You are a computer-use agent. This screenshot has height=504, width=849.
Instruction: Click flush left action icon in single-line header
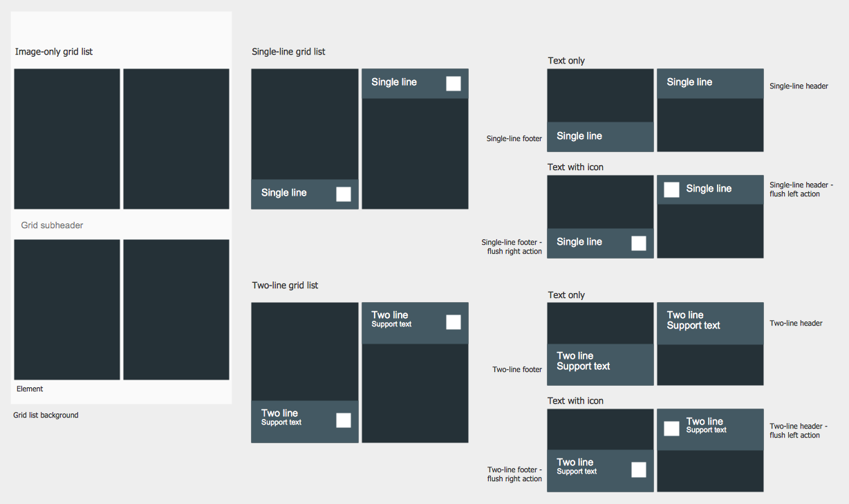[x=671, y=190]
